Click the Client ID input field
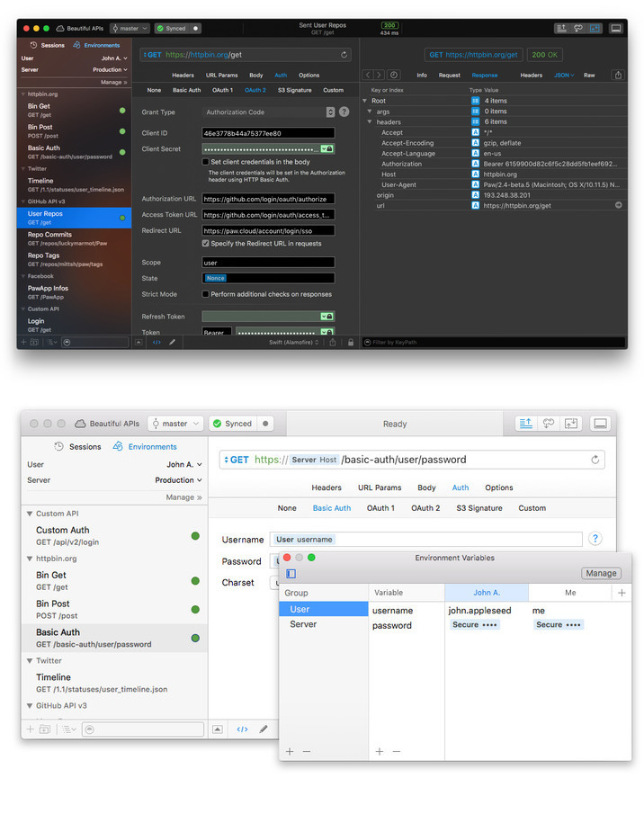This screenshot has width=644, height=814. click(x=268, y=133)
